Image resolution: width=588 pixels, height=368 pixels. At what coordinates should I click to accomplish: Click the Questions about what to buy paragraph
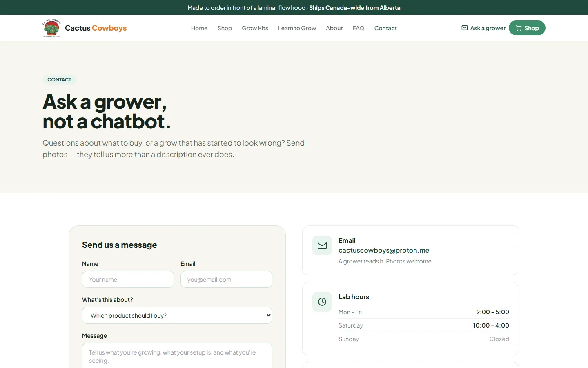(x=174, y=148)
